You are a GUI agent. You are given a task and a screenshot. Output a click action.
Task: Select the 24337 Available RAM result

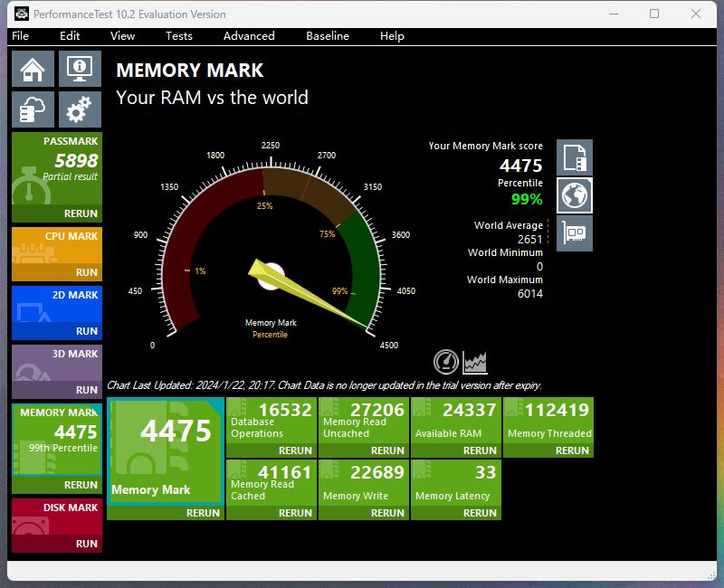pos(456,421)
